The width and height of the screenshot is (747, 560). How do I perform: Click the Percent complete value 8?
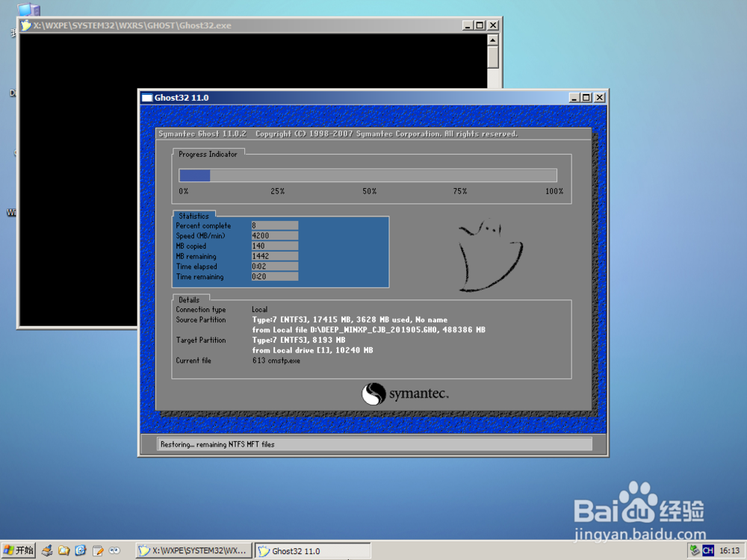point(274,225)
